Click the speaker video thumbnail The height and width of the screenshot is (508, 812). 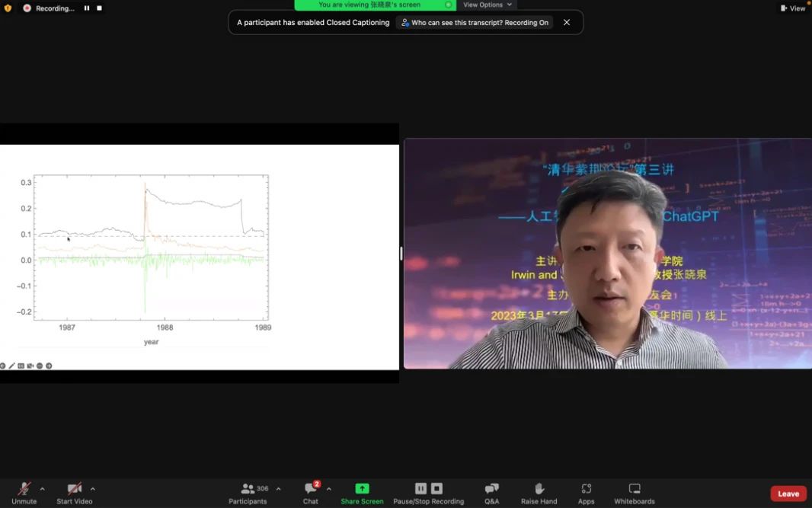[608, 253]
